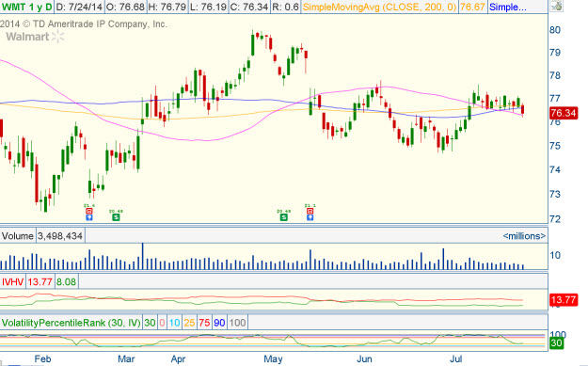The width and height of the screenshot is (588, 366).
Task: Click the 79 price axis label
Action: coord(555,53)
